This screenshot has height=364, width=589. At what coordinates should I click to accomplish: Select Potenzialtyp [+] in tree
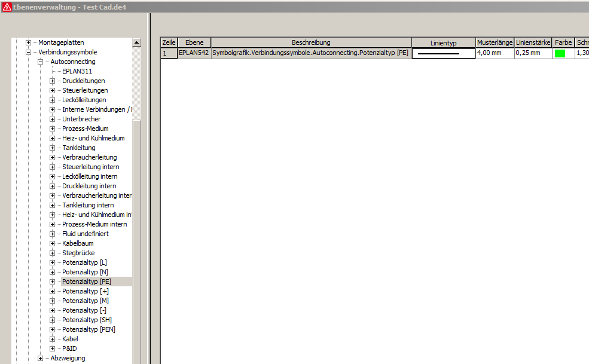86,291
